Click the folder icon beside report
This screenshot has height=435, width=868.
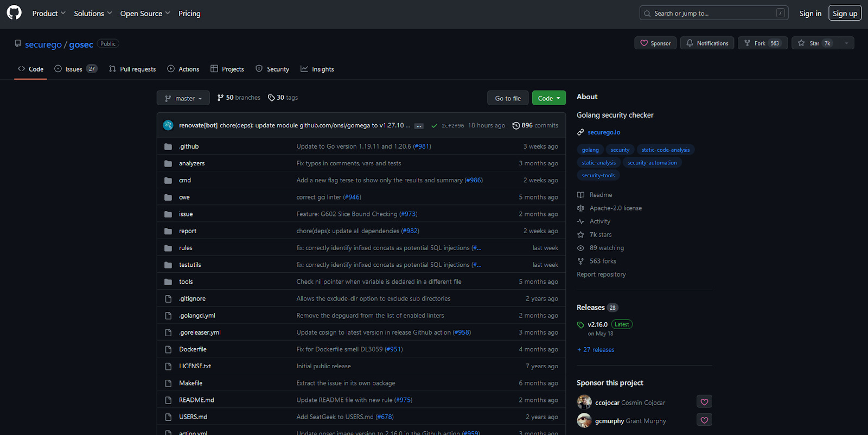click(168, 231)
